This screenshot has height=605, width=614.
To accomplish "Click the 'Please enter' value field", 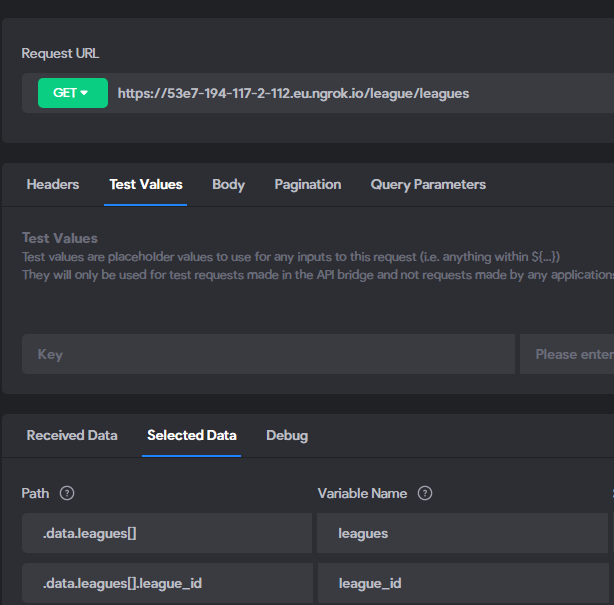I will tap(567, 354).
